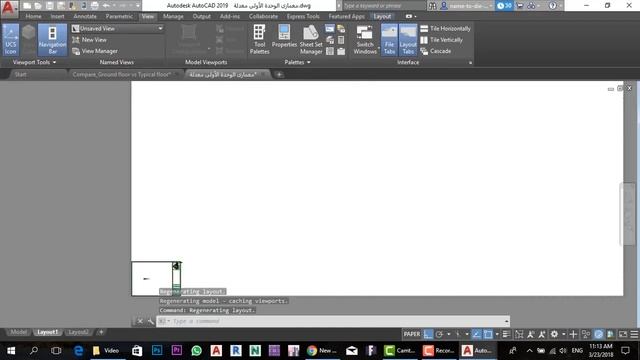
Task: Open the Parametric ribbon tab
Action: tap(119, 16)
